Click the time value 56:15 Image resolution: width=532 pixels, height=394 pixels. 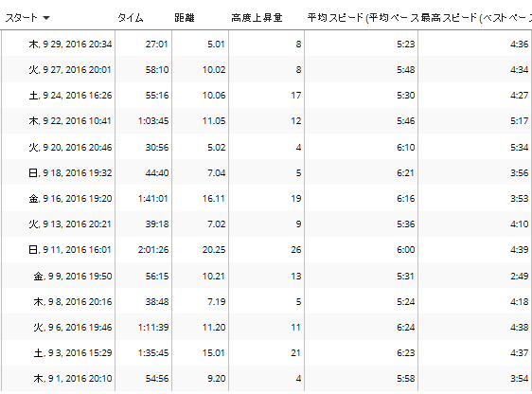point(157,276)
